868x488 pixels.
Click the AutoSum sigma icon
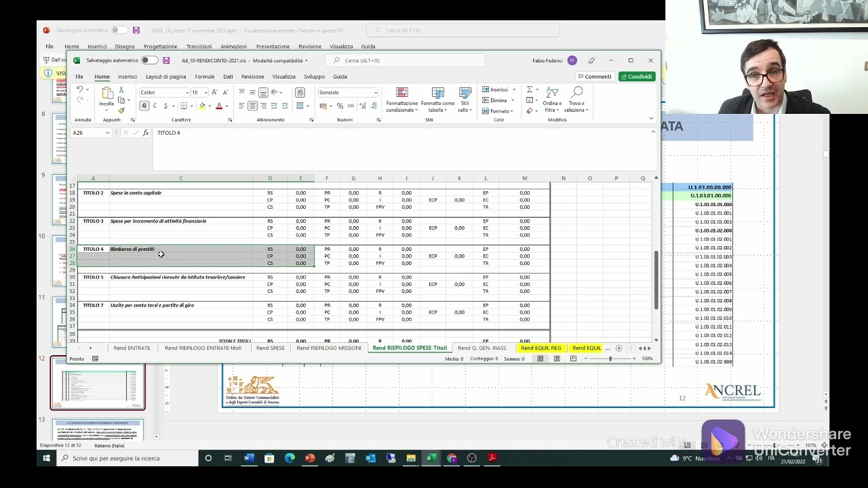(530, 89)
